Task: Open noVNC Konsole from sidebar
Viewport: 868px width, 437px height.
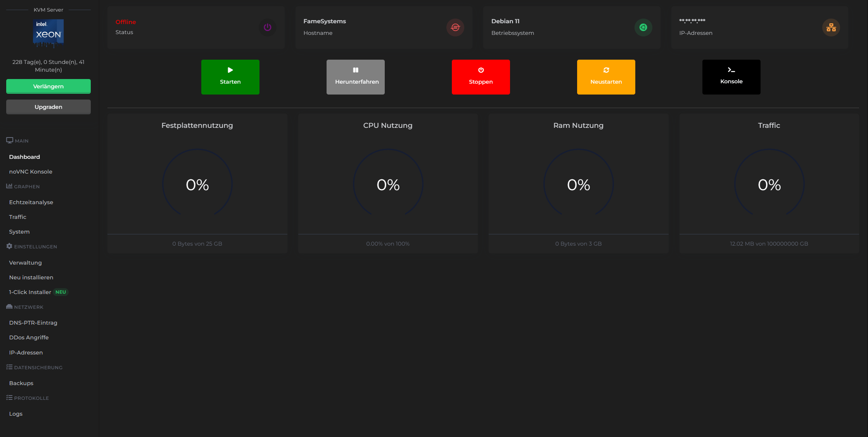Action: (31, 172)
